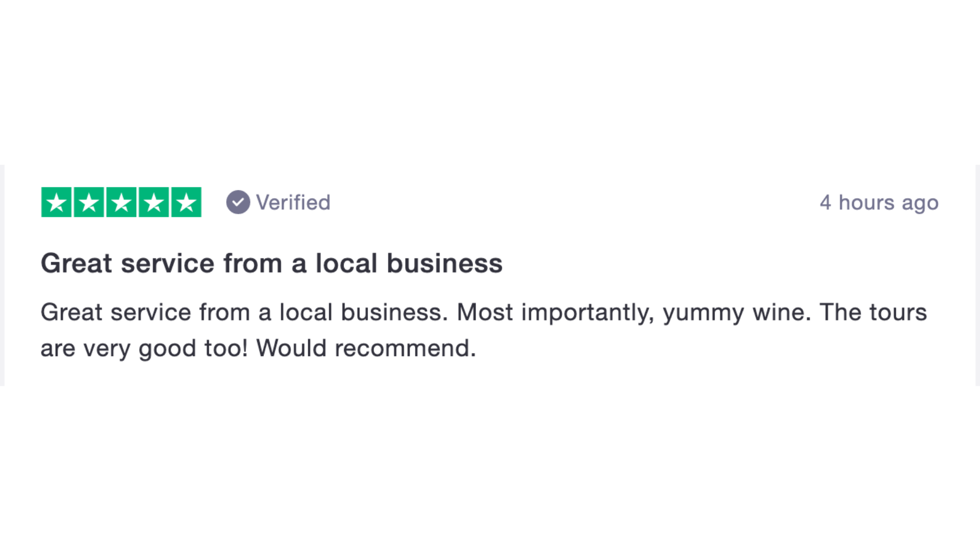
Task: Open the '4 hours ago' timestamp
Action: point(879,203)
